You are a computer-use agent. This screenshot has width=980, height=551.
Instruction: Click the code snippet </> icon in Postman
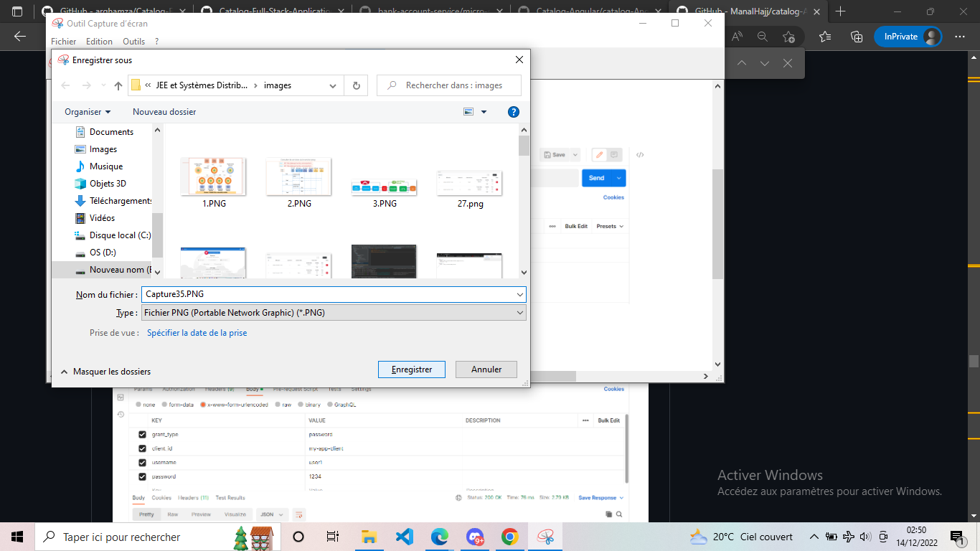click(640, 154)
